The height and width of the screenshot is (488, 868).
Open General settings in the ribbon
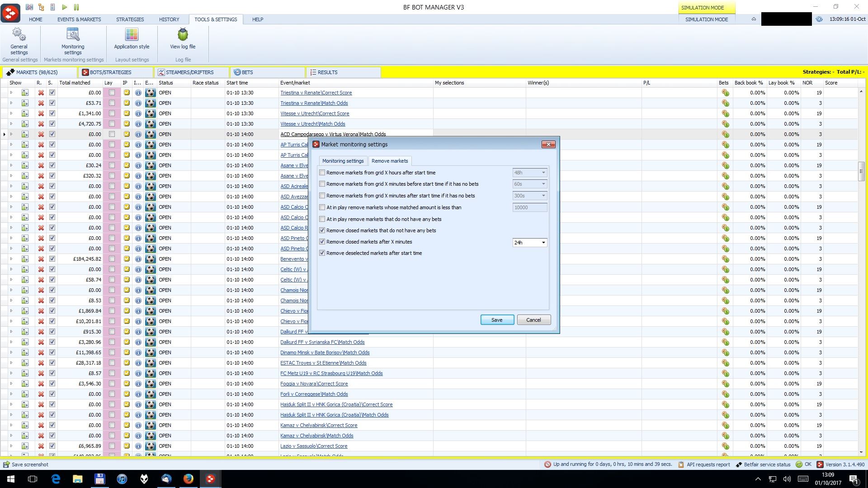point(19,41)
